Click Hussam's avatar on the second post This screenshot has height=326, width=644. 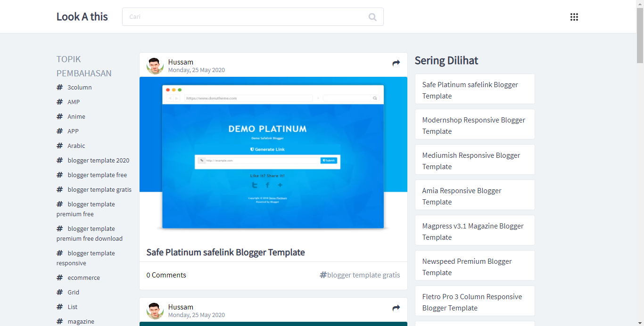point(155,311)
